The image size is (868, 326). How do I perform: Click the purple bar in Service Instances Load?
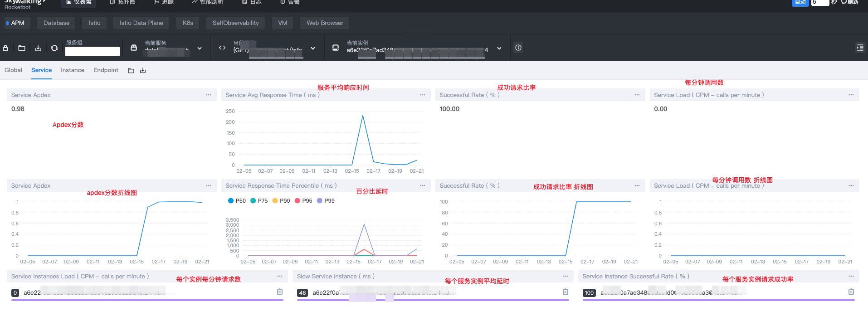147,300
